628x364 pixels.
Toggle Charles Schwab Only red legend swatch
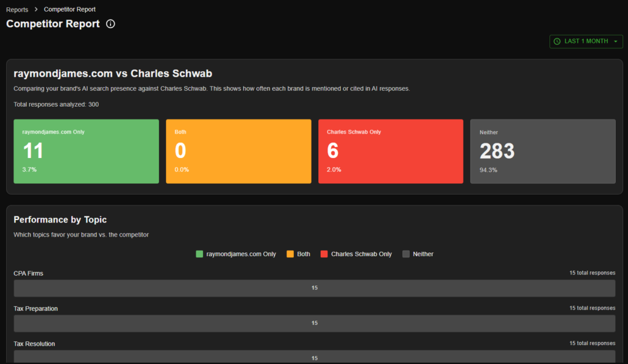pos(324,254)
